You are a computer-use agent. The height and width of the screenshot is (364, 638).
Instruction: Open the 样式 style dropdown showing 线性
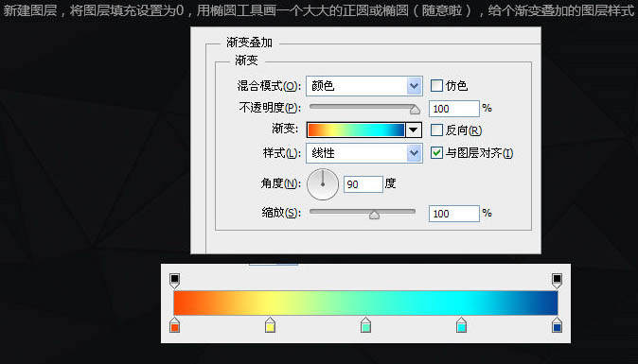click(364, 153)
